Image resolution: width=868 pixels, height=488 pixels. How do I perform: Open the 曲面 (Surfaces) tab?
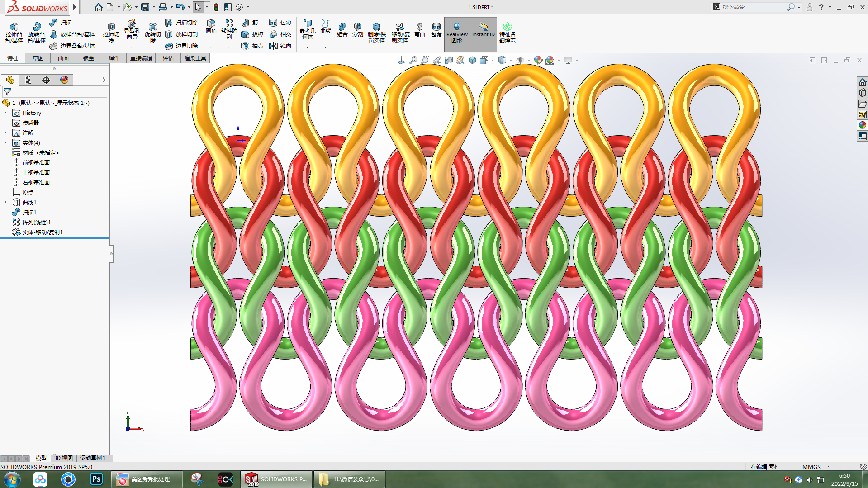pos(63,58)
